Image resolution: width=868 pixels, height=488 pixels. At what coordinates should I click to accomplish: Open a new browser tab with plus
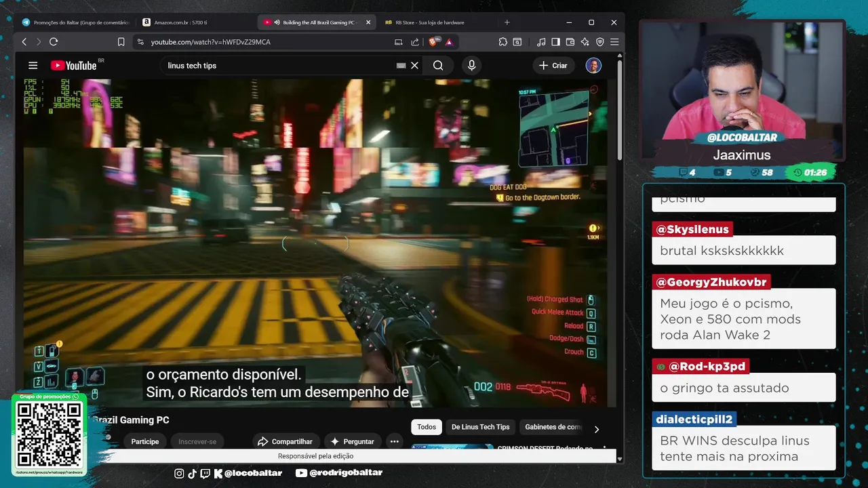[x=507, y=22]
